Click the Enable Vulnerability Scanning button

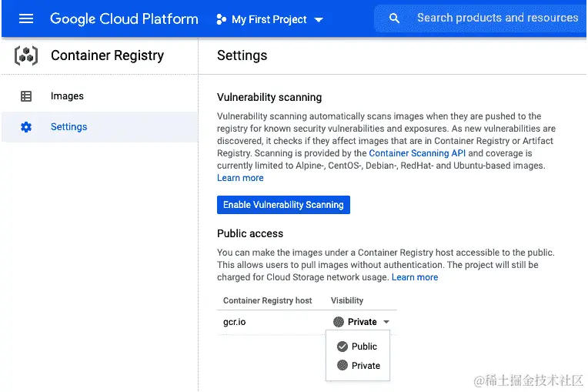coord(283,205)
